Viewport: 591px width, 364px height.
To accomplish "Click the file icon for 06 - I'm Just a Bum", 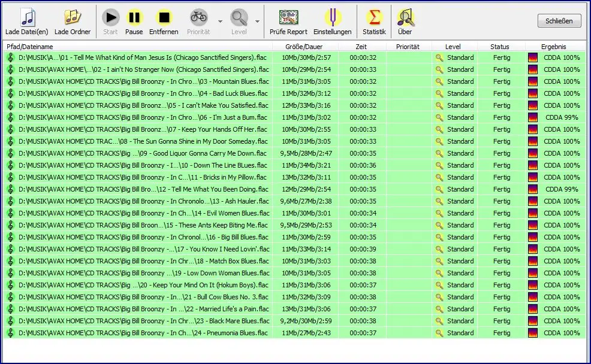I will click(11, 117).
